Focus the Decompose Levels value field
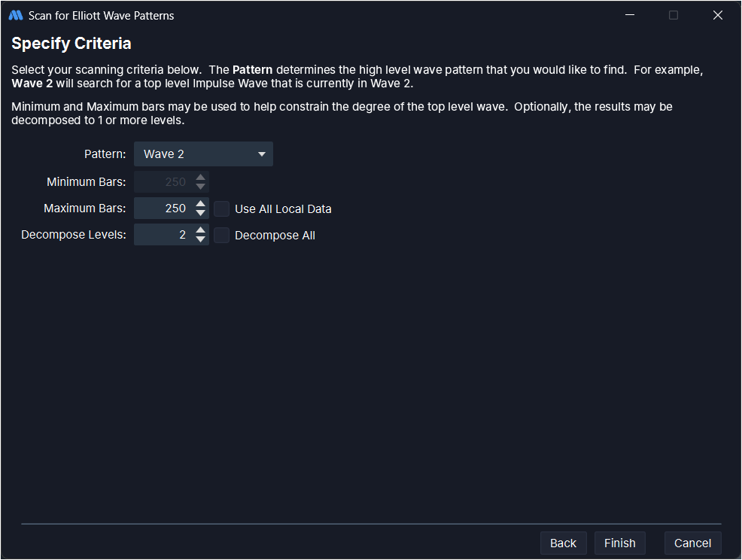The width and height of the screenshot is (742, 560). pos(163,236)
